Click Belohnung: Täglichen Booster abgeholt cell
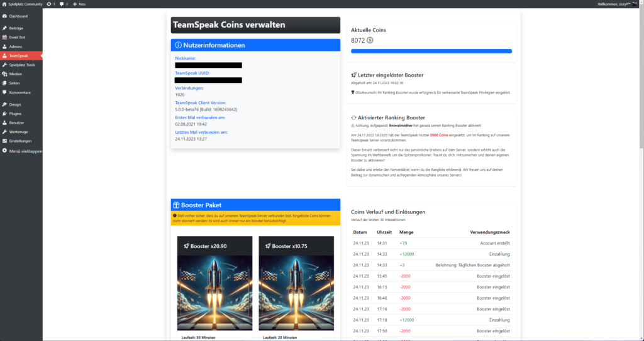The width and height of the screenshot is (644, 341). 473,265
